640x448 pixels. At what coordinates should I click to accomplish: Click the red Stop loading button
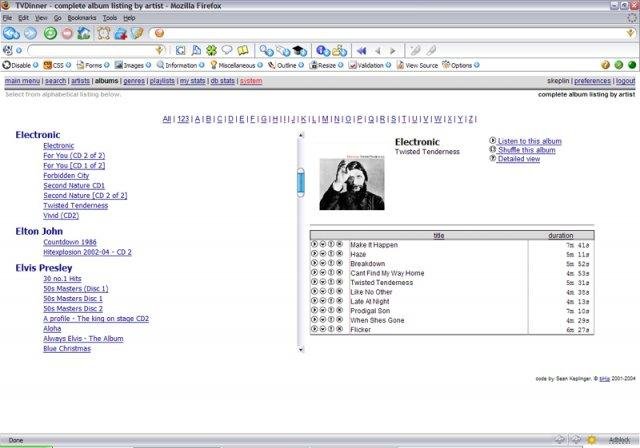(x=67, y=33)
